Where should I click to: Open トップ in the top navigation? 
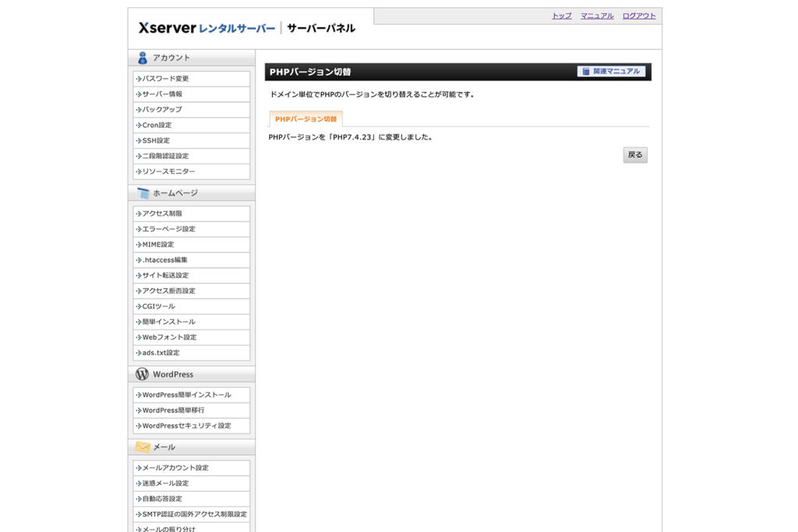click(560, 15)
